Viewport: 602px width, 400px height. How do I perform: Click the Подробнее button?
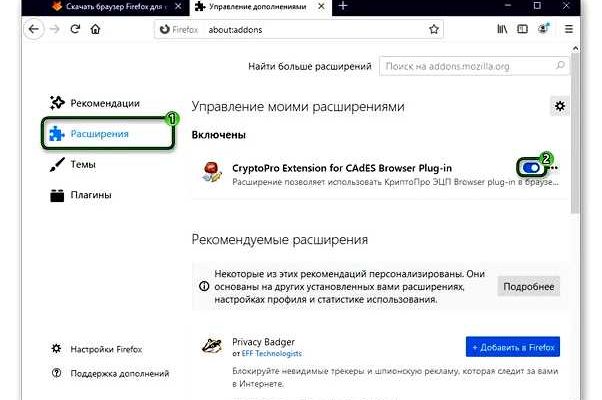529,286
